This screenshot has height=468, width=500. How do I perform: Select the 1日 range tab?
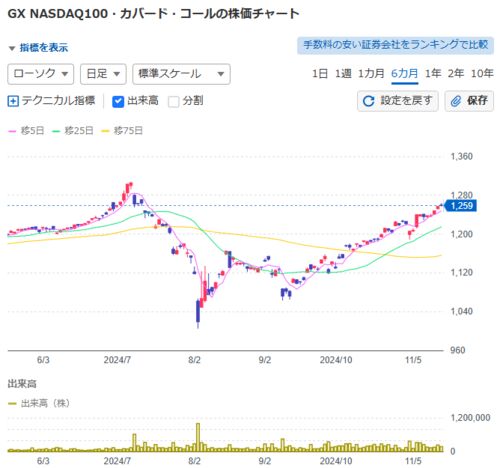coord(320,73)
